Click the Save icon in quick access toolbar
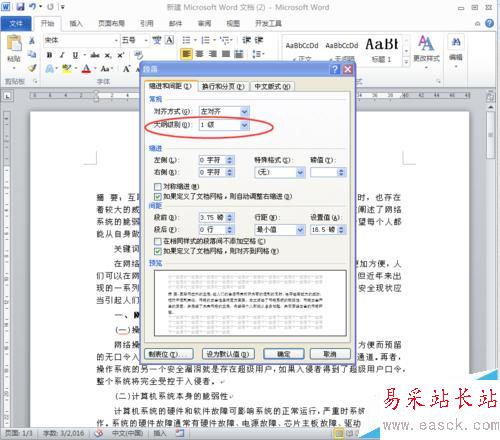 point(20,7)
